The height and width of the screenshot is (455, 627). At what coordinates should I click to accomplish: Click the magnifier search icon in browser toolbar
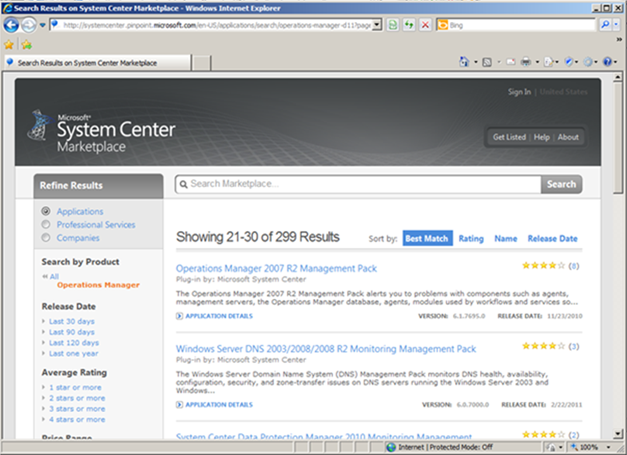point(605,25)
